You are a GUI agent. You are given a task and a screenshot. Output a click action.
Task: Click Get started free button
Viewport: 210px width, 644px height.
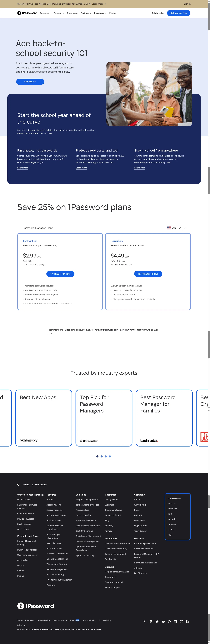178,13
